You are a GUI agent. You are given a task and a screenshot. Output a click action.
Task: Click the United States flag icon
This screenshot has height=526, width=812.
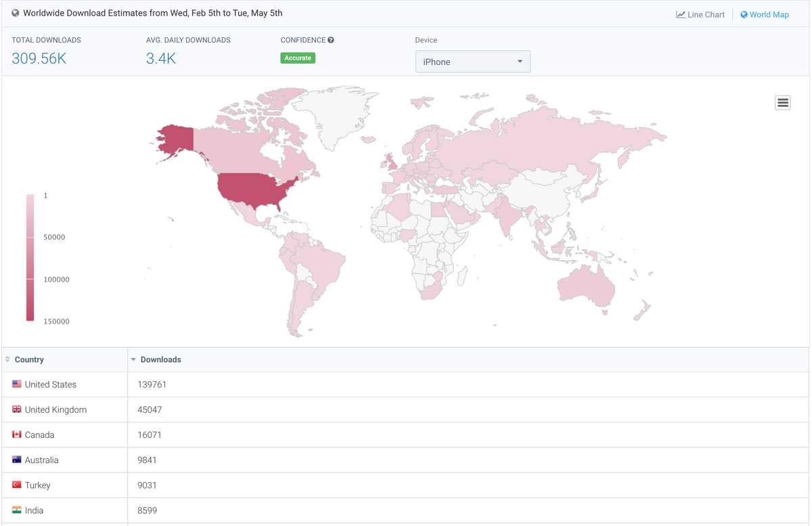tap(17, 384)
